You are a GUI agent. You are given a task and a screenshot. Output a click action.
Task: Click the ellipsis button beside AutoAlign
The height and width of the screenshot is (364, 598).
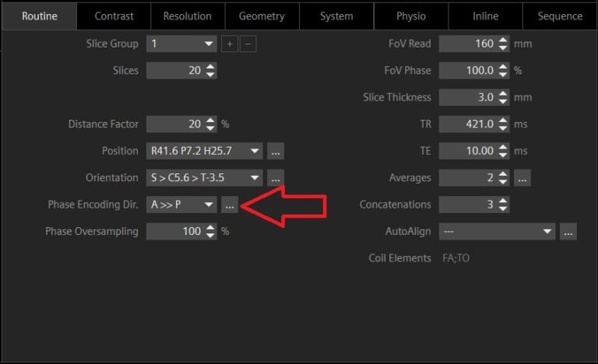click(568, 231)
